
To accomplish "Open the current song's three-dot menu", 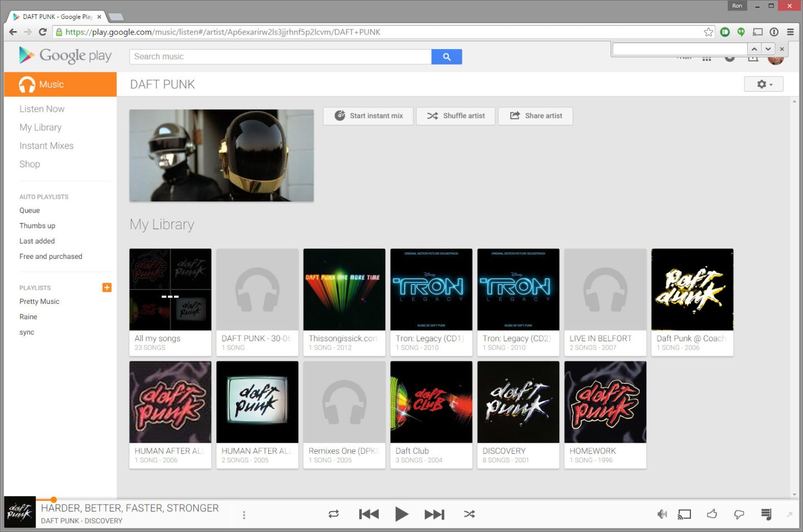I will (244, 515).
